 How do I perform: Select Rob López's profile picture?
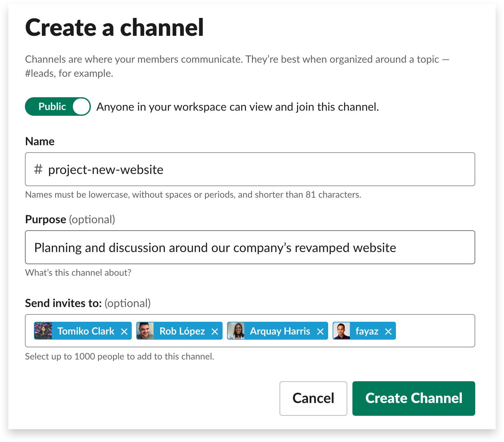coord(145,331)
